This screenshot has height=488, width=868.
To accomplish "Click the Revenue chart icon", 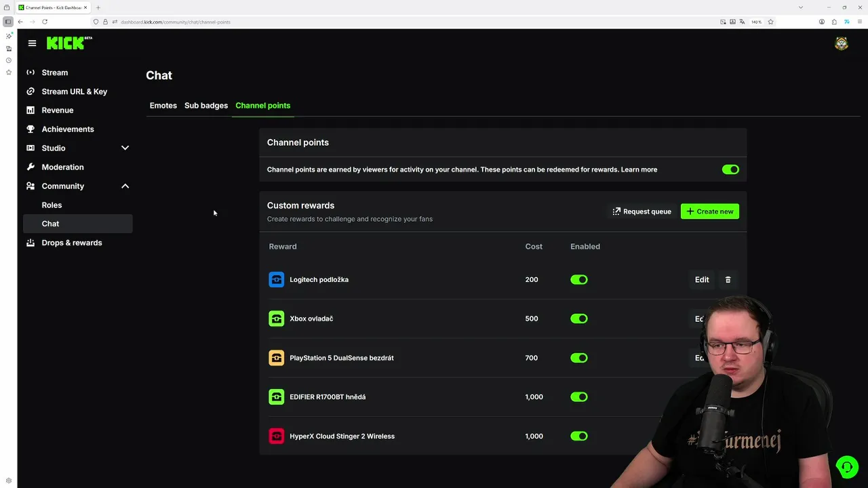I will click(31, 110).
